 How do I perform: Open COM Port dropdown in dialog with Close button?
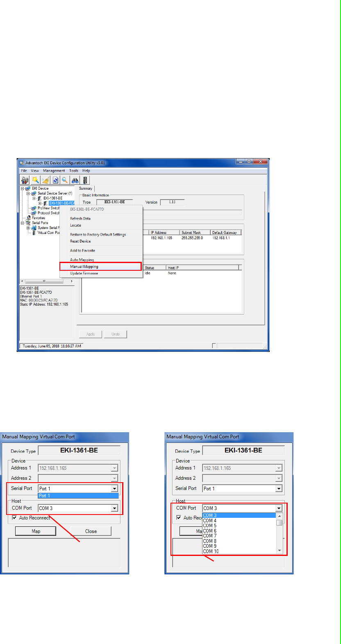pos(114,508)
